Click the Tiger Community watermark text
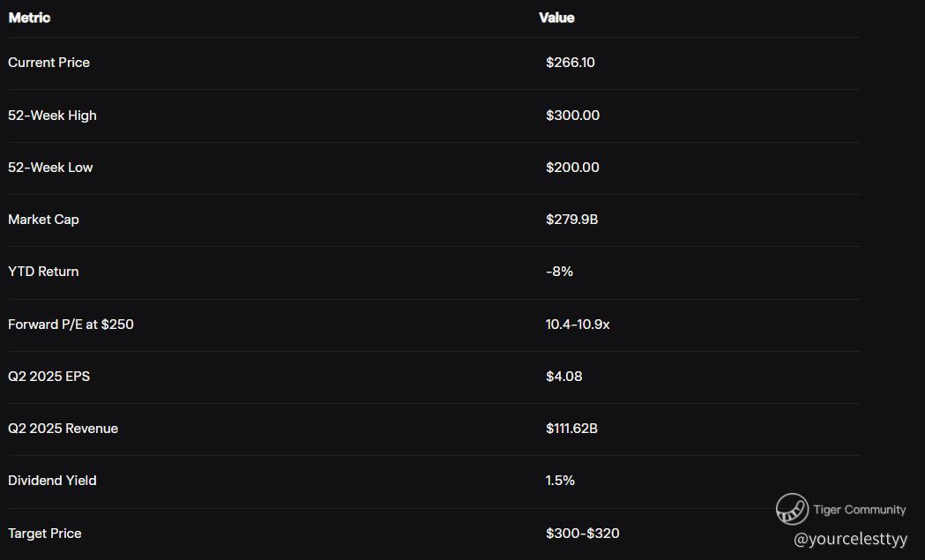The image size is (925, 560). 859,510
